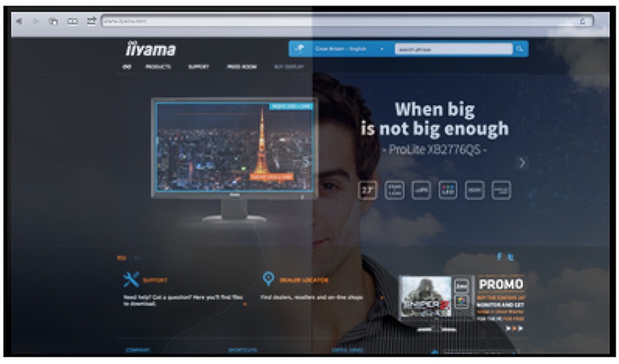Click the 27 inch feature icon
This screenshot has height=364, width=619.
(368, 191)
